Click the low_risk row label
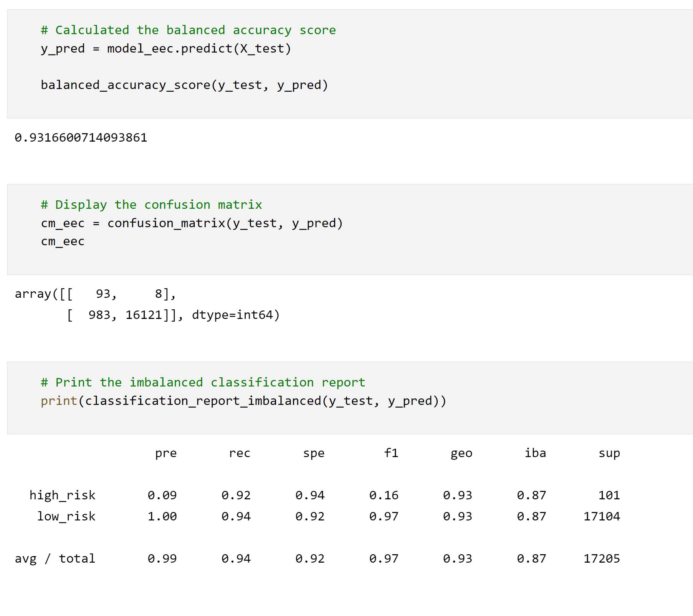This screenshot has height=616, width=693. tap(66, 516)
